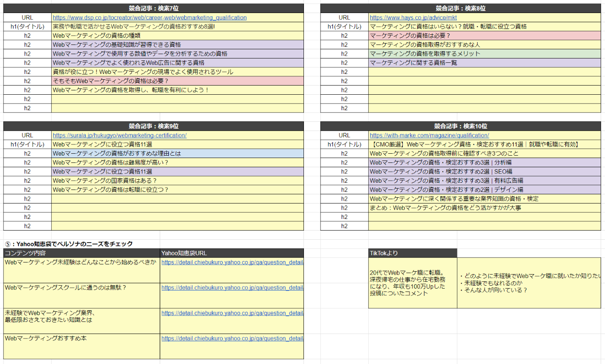605x364 pixels.
Task: Click the pink cell そもそもWebマーケティングの資格は必要？
Action: [x=110, y=81]
